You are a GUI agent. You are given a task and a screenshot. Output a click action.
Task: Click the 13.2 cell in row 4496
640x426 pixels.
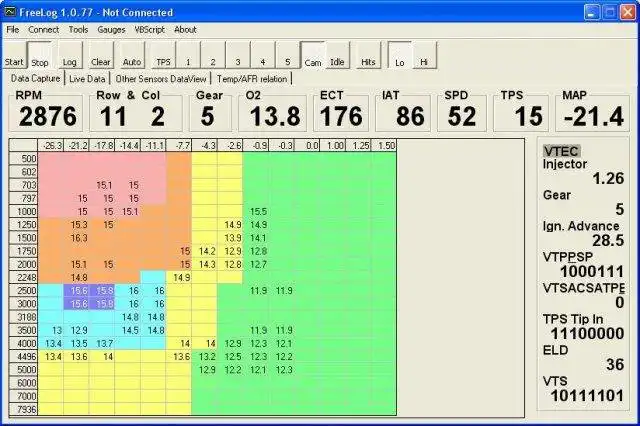[204, 357]
